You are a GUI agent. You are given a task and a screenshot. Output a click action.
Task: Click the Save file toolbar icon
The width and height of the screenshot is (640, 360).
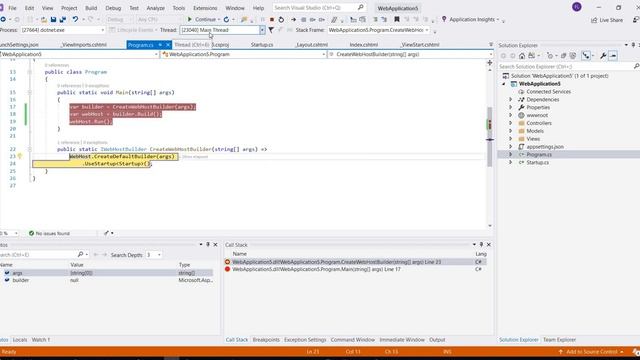(x=53, y=19)
